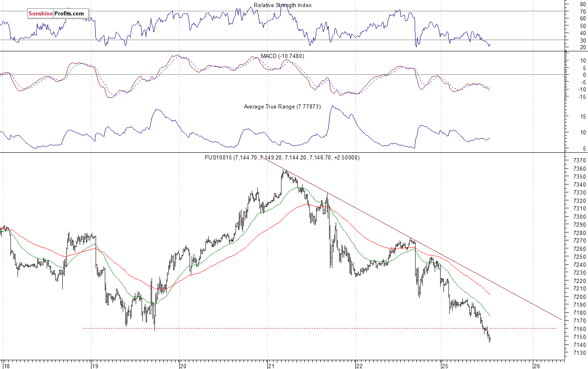Viewport: 588px width, 369px height.
Task: Click the 7260 price axis value
Action: pos(579,249)
